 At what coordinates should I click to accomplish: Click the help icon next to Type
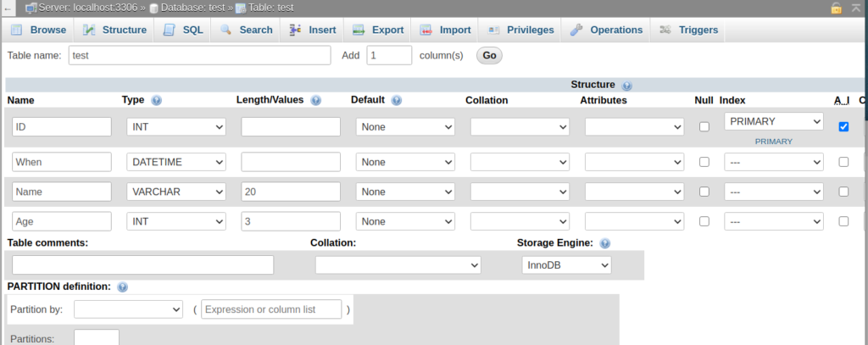[156, 100]
